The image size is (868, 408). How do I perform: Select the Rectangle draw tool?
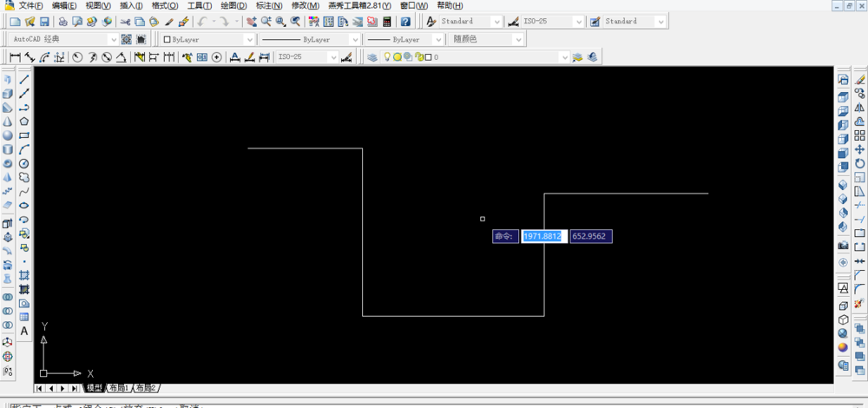[24, 135]
